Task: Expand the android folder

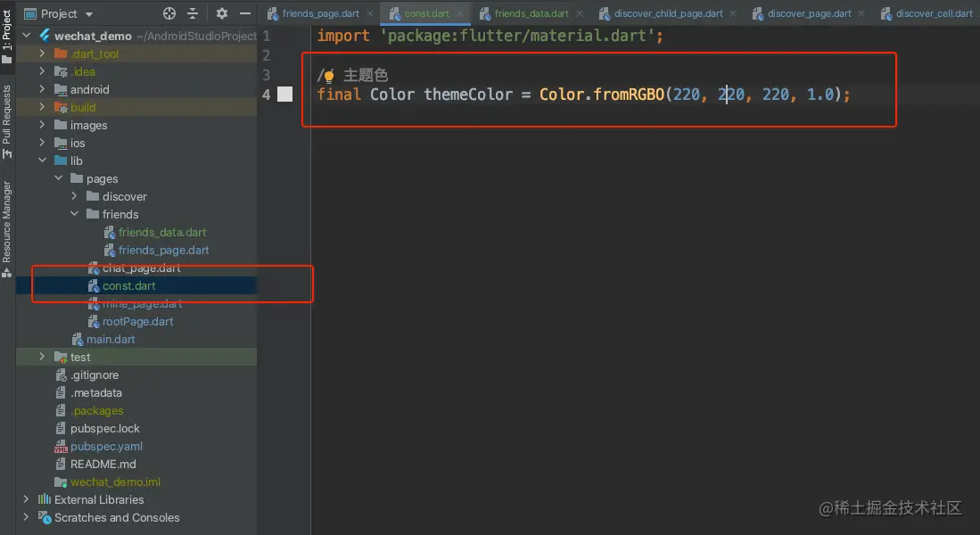Action: tap(42, 89)
